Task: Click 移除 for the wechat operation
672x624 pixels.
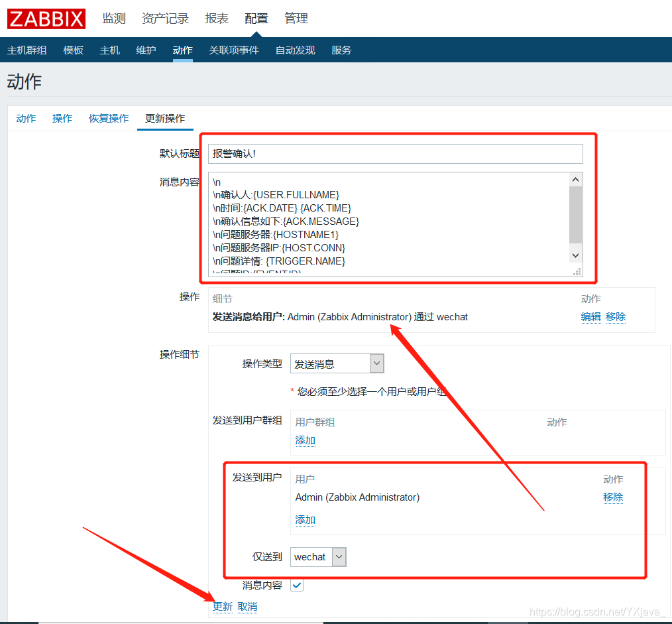Action: 616,317
